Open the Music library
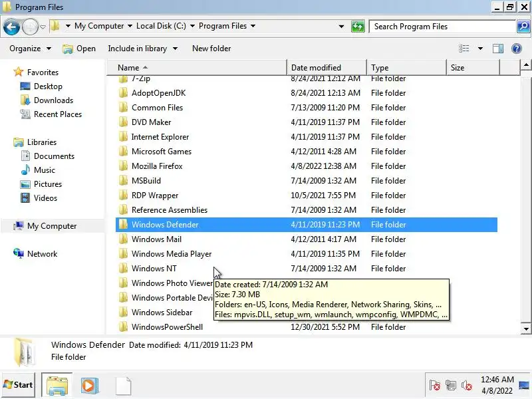532x399 pixels. pyautogui.click(x=44, y=170)
